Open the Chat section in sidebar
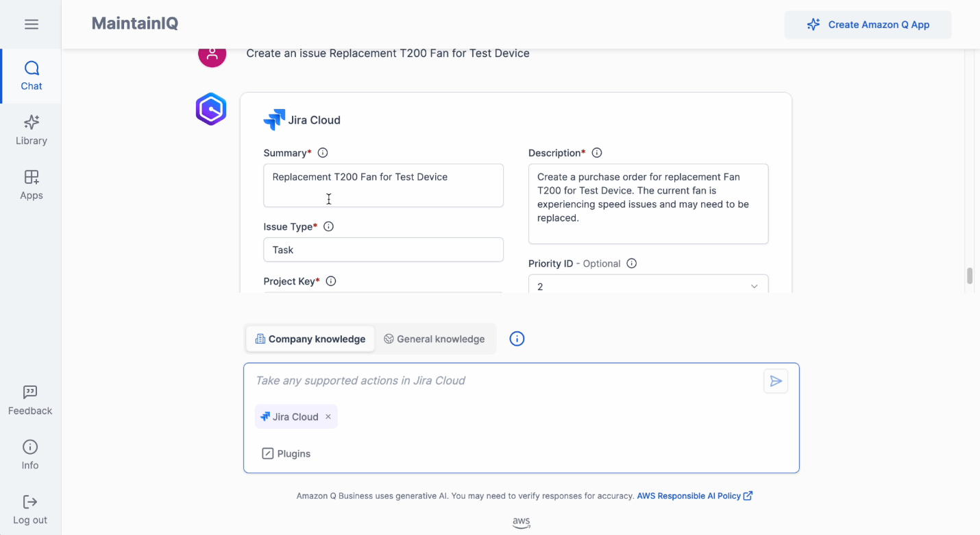980x535 pixels. 31,76
